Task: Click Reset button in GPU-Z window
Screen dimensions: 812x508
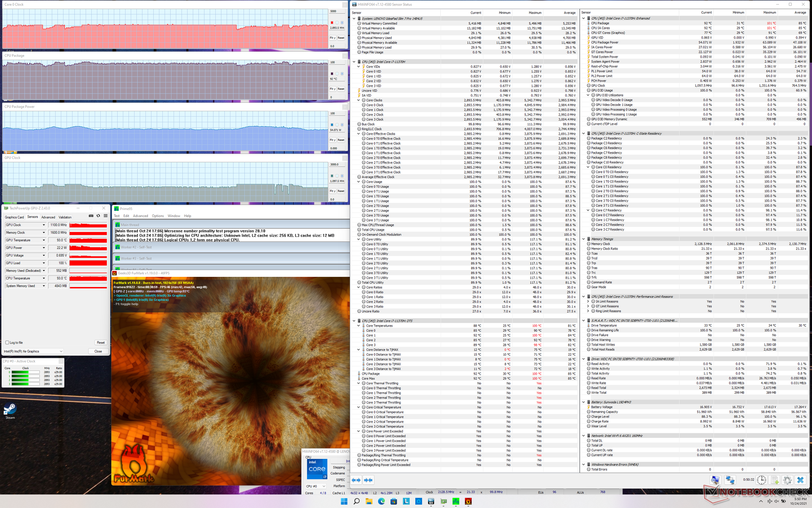Action: (101, 342)
